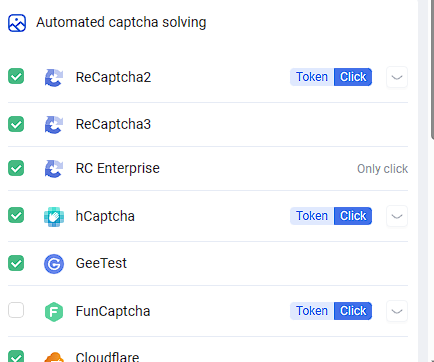This screenshot has width=434, height=362.
Task: Click the Cloudflare orange cloud icon
Action: click(x=54, y=357)
